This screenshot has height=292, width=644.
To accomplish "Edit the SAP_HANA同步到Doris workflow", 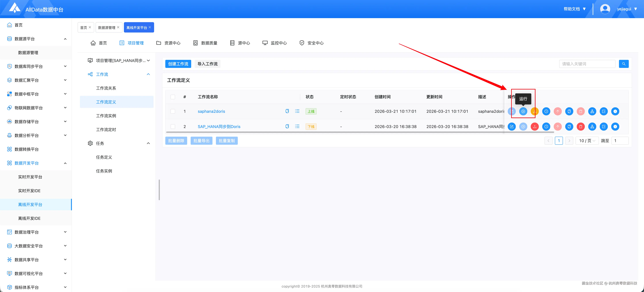I will [511, 127].
